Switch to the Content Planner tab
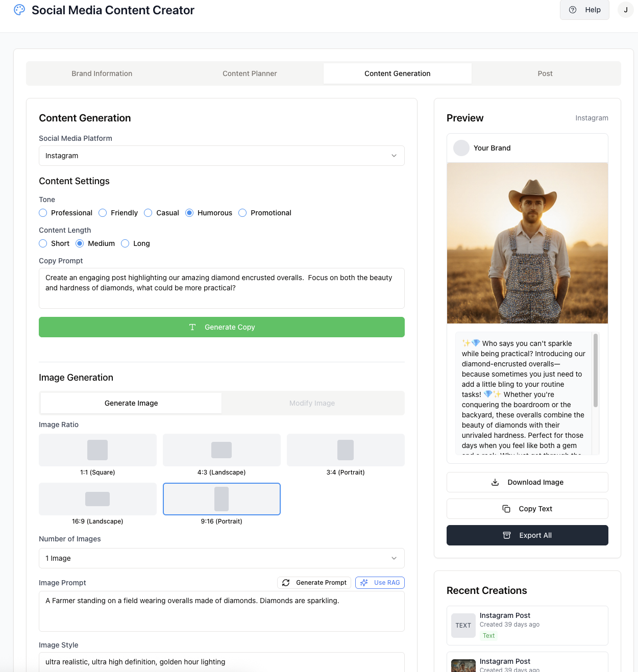Screen dimensions: 638x672 point(250,73)
